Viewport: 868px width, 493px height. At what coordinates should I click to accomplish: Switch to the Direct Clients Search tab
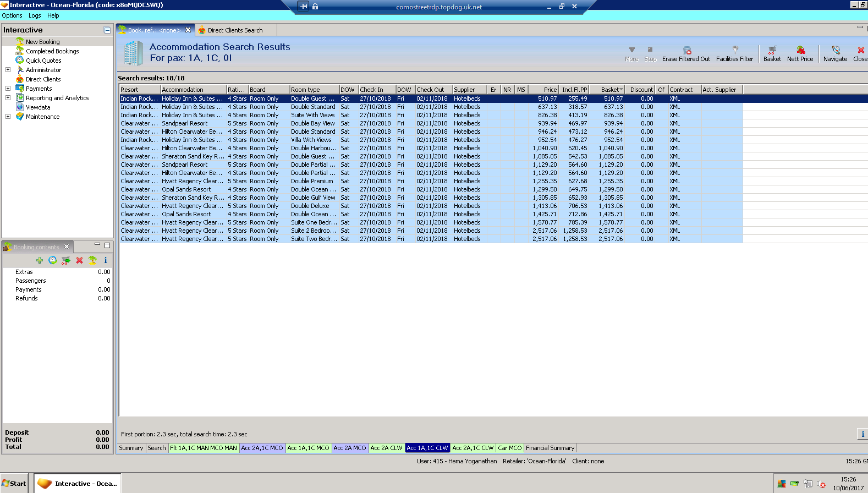coord(235,30)
